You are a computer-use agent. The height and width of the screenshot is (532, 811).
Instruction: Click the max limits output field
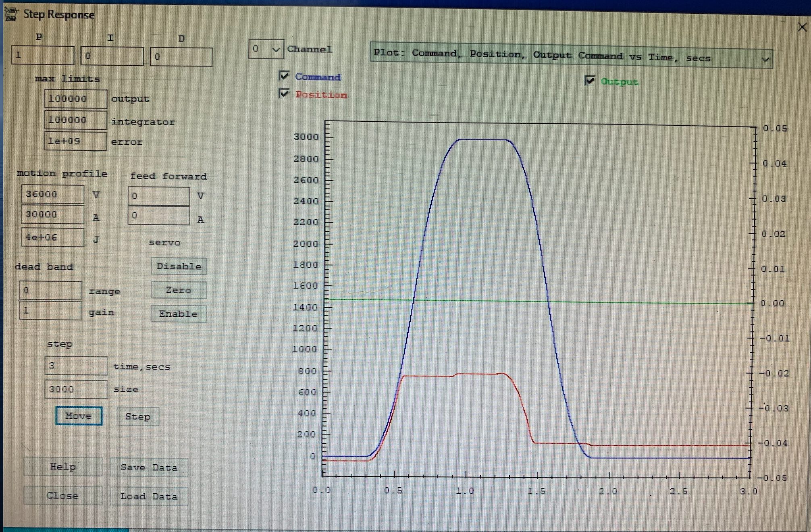point(75,99)
